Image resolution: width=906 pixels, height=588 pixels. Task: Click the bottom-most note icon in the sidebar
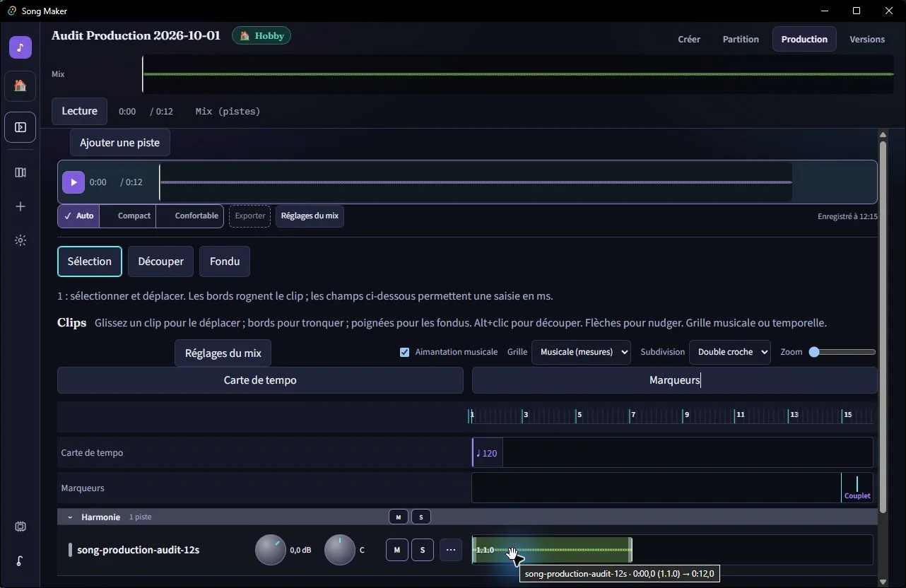pos(20,560)
